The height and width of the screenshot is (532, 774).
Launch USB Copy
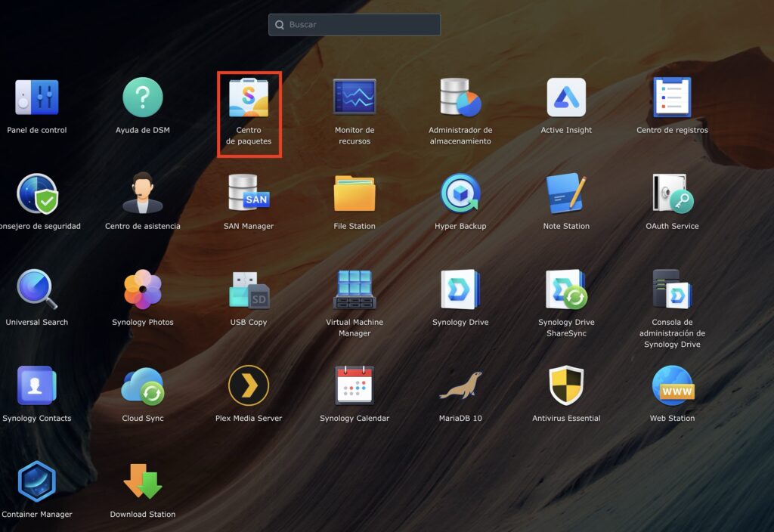249,289
